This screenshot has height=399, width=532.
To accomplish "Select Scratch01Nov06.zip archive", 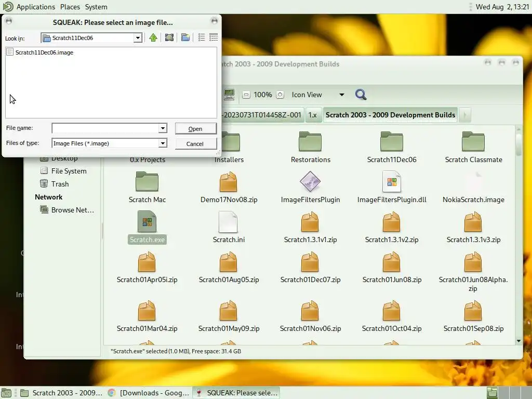I will point(310,316).
